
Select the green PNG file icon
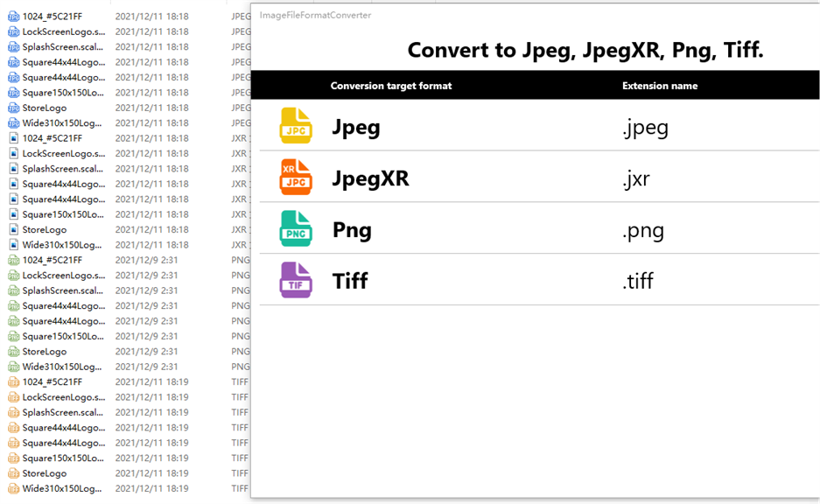(296, 228)
